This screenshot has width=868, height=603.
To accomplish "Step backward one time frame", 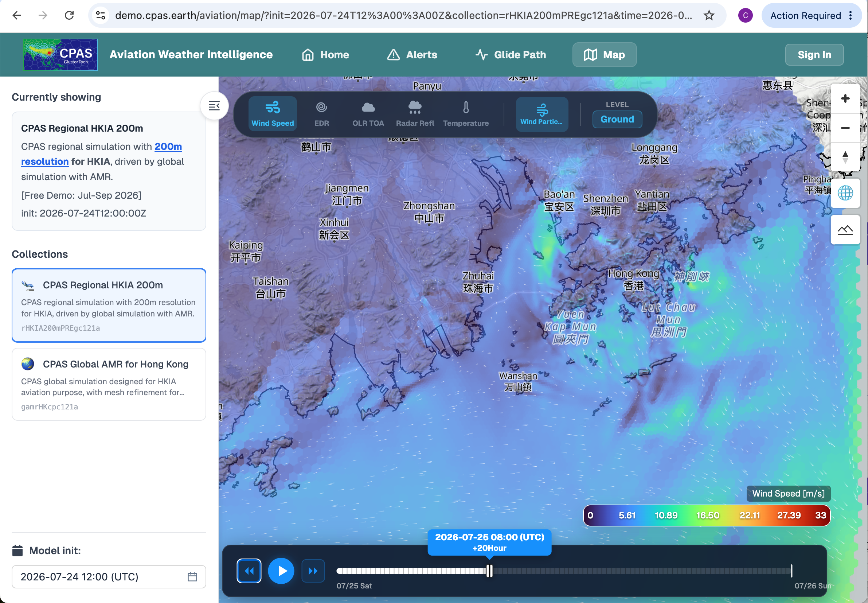I will tap(249, 571).
